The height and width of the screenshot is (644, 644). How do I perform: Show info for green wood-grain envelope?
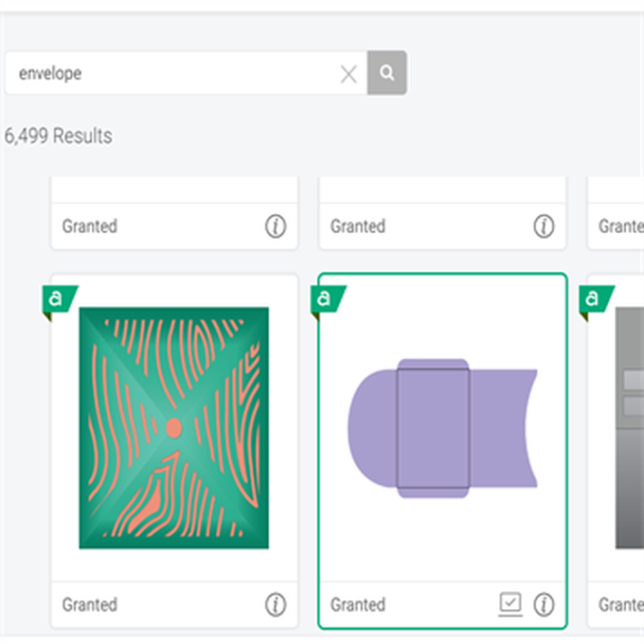coord(275,604)
